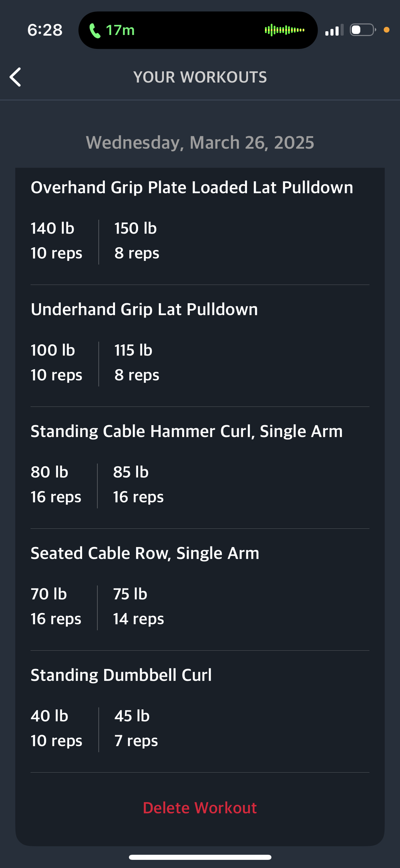
Task: Select the 80 lb 16 reps set
Action: pyautogui.click(x=56, y=485)
